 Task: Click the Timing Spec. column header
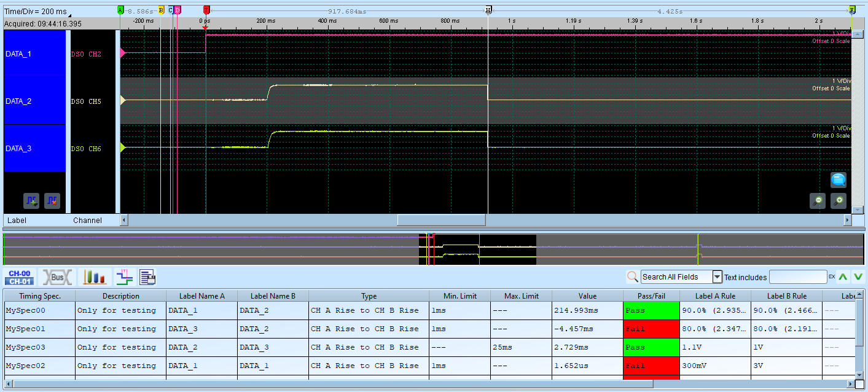coord(39,296)
